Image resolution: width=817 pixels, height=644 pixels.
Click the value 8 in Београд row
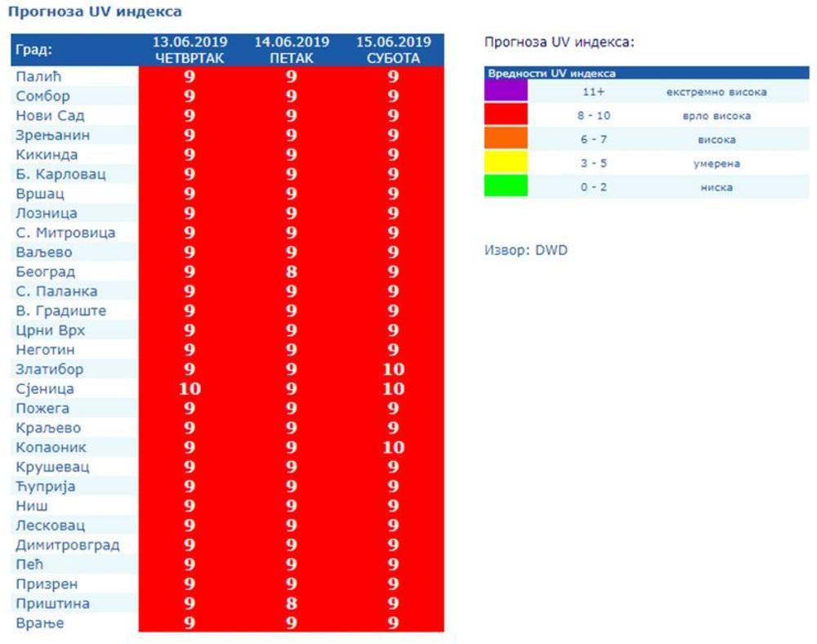tap(291, 272)
